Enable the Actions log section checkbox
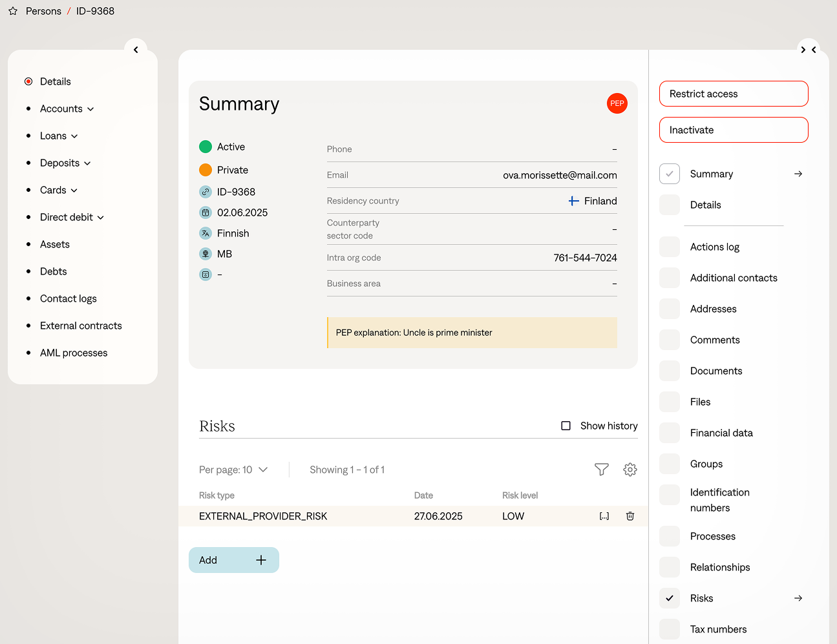Screen dimensions: 837x644 (x=670, y=247)
